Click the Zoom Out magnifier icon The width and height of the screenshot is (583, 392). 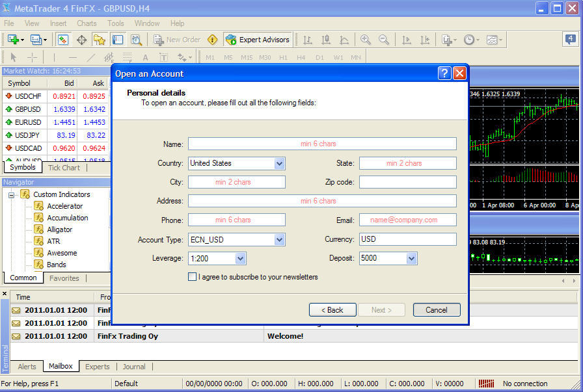click(x=383, y=39)
